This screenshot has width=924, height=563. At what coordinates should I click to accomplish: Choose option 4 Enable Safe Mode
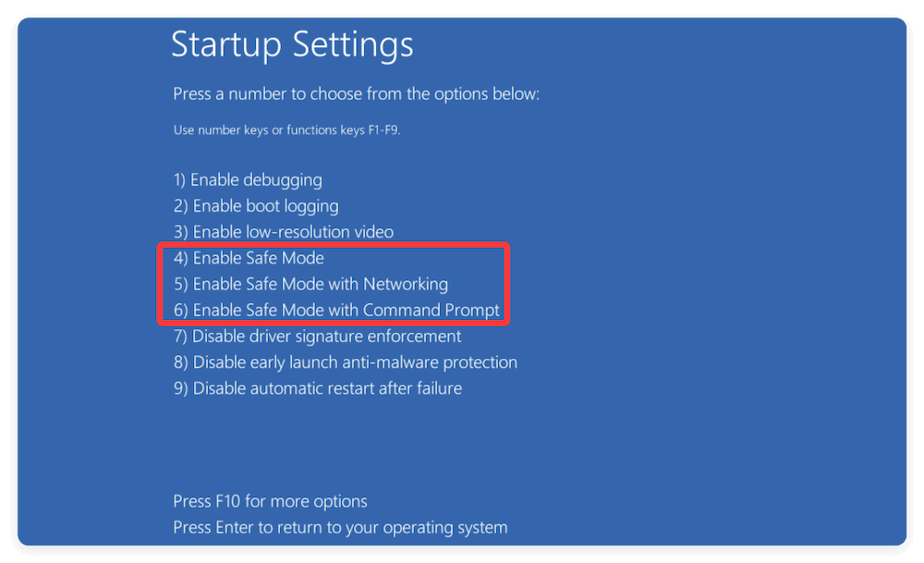tap(249, 258)
